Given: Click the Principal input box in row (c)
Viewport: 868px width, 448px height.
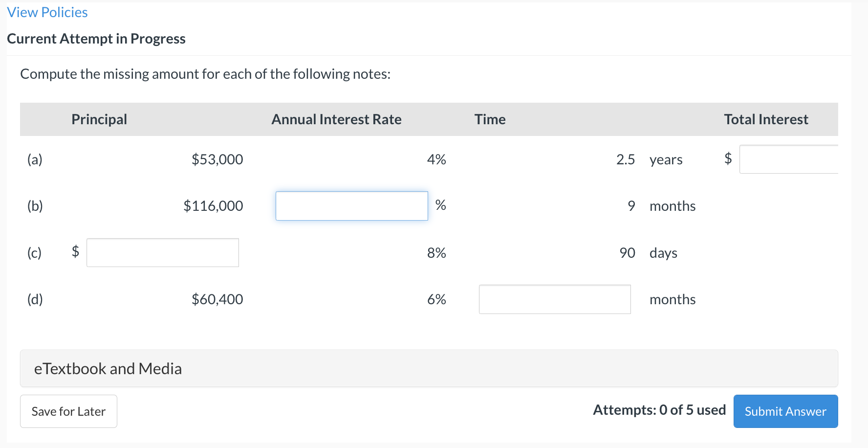Looking at the screenshot, I should (x=162, y=252).
